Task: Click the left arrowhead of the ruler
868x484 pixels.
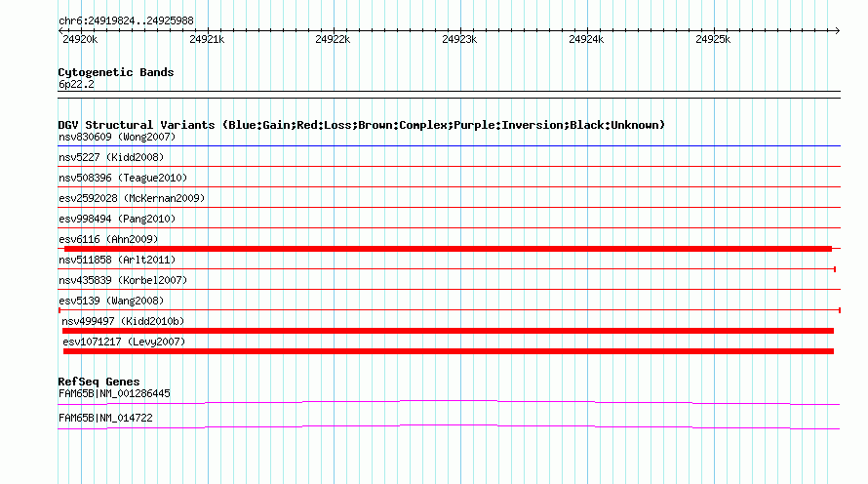Action: pyautogui.click(x=60, y=30)
